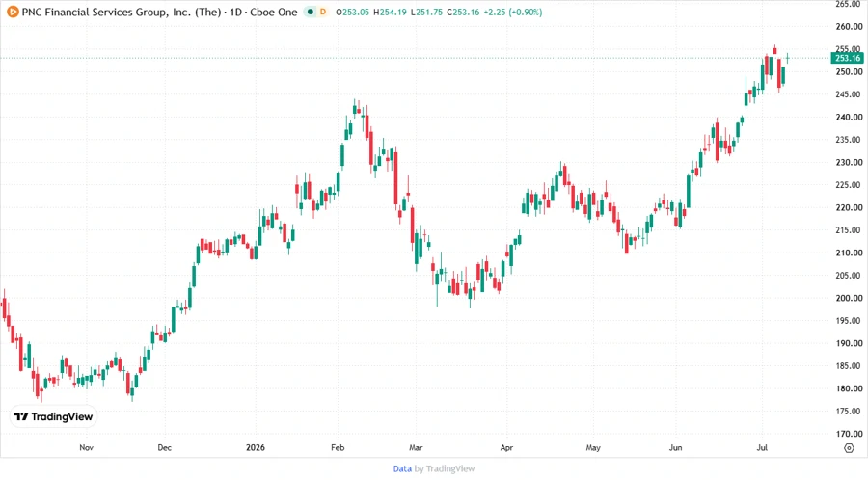Viewport: 868px width, 480px height.
Task: Click the 220.00 price axis label
Action: click(x=849, y=207)
